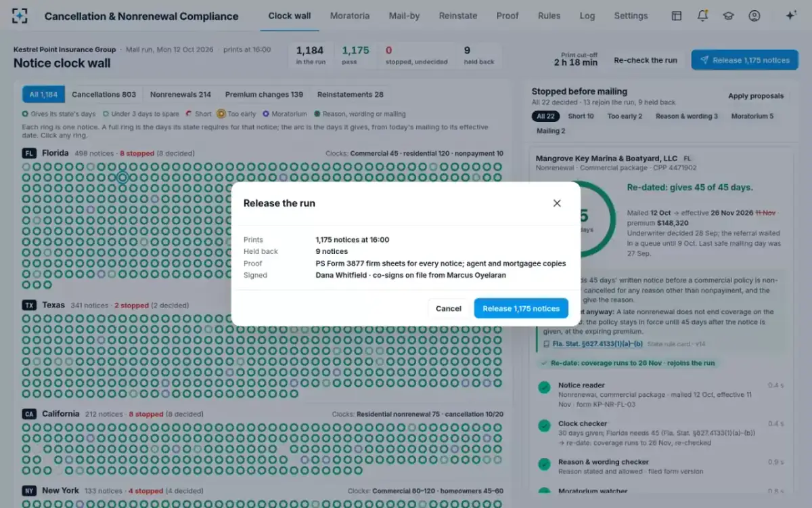812x508 pixels.
Task: Click Apply proposals button
Action: pyautogui.click(x=756, y=96)
